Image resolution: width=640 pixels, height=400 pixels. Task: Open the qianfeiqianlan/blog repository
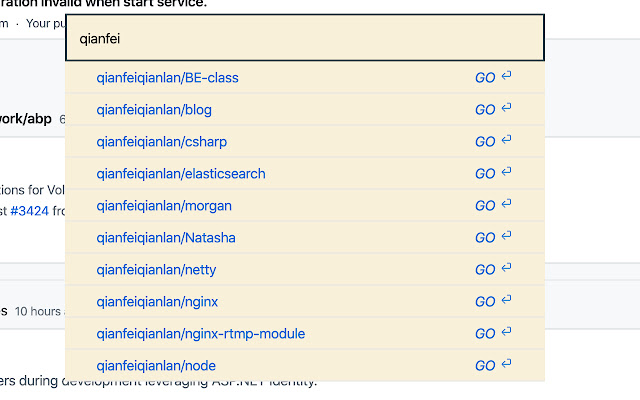click(x=154, y=110)
